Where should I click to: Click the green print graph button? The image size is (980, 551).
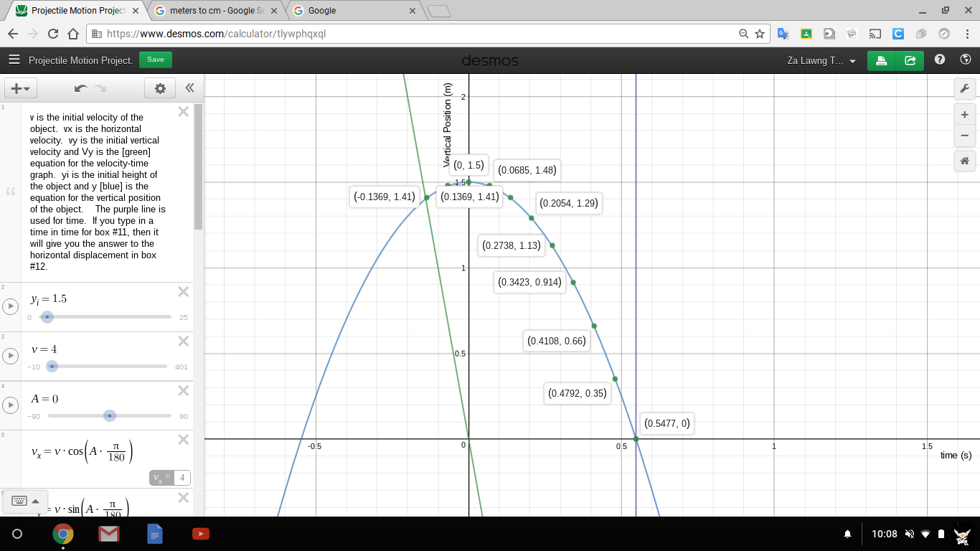(882, 60)
